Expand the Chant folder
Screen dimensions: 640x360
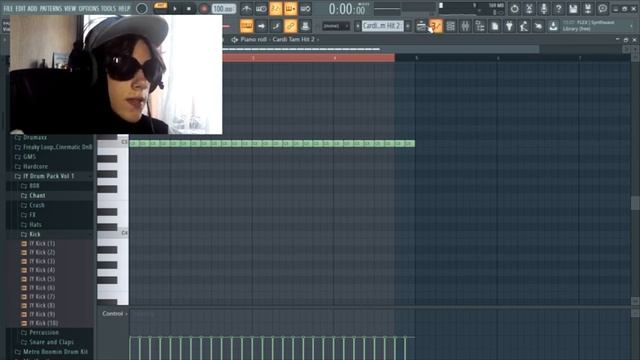37,196
